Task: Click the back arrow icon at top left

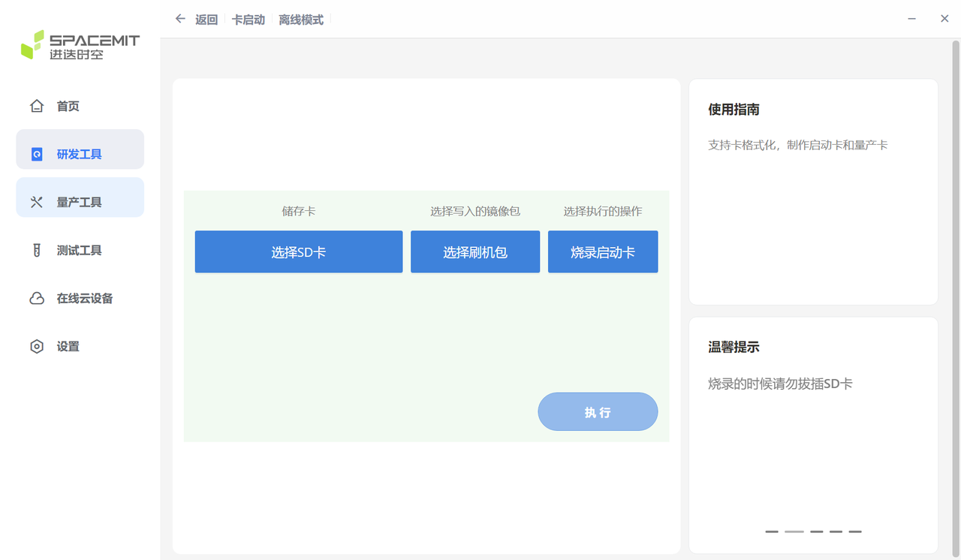Action: click(x=179, y=18)
